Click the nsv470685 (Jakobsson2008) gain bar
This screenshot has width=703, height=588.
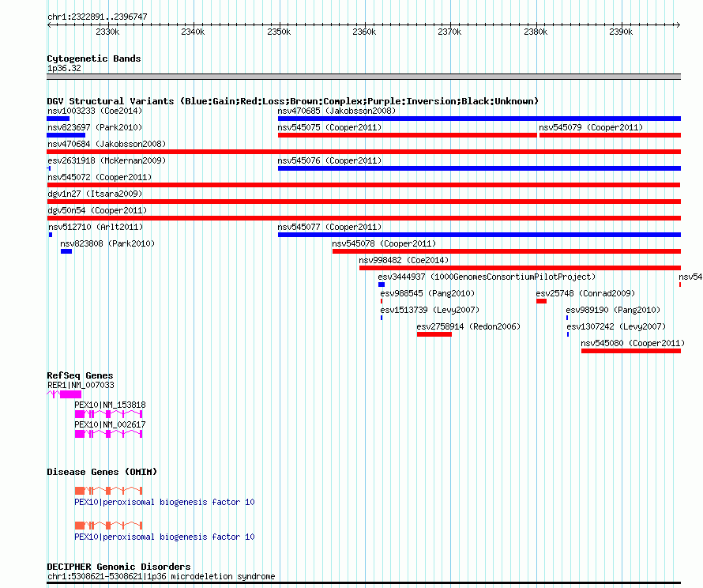click(x=479, y=119)
